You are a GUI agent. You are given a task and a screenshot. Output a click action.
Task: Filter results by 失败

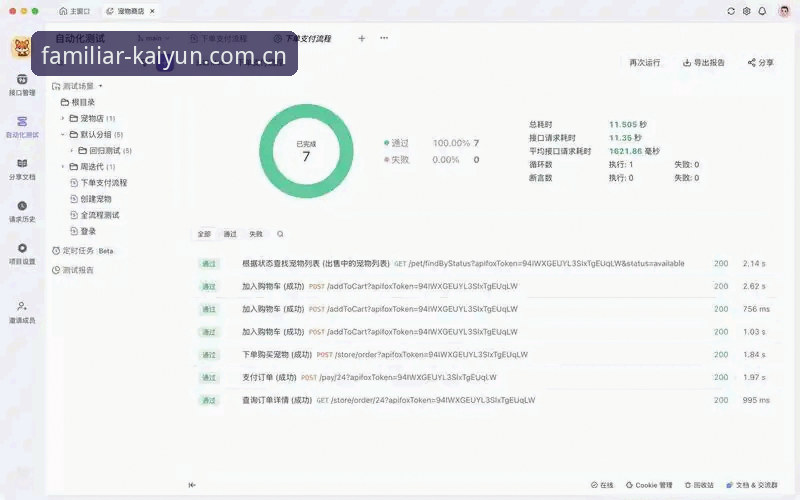click(x=256, y=234)
